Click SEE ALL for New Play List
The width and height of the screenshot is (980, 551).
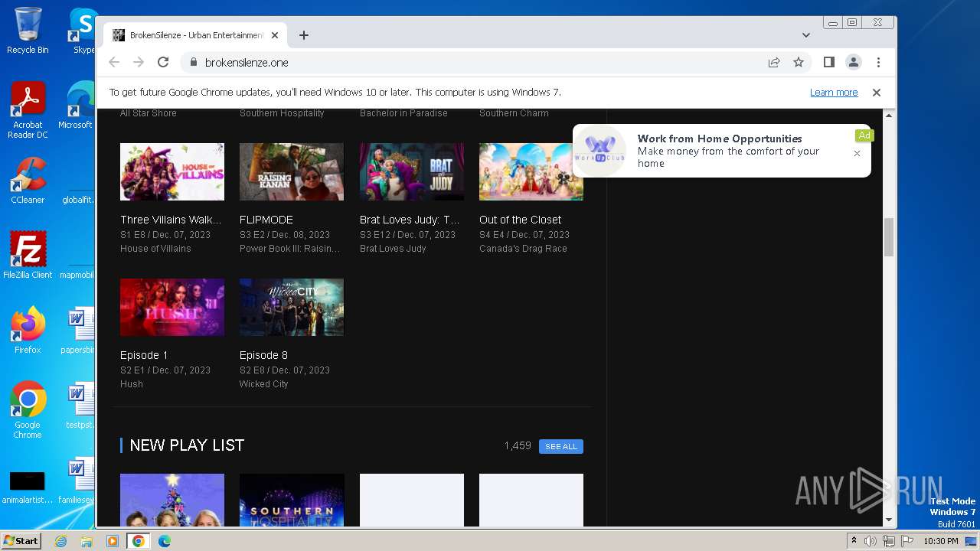[561, 446]
